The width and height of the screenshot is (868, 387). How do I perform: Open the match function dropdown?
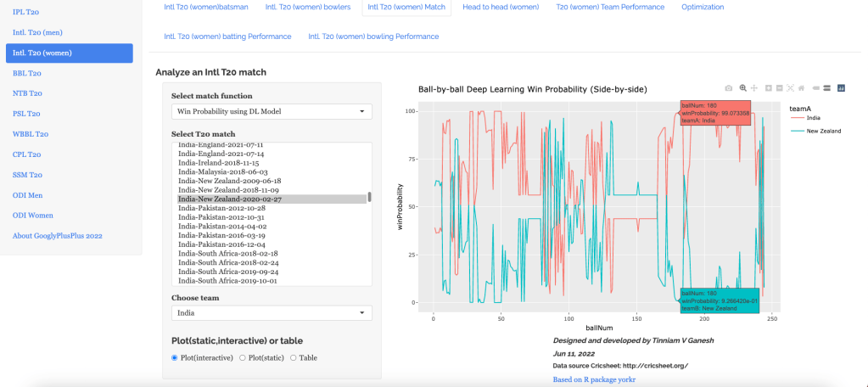click(272, 111)
